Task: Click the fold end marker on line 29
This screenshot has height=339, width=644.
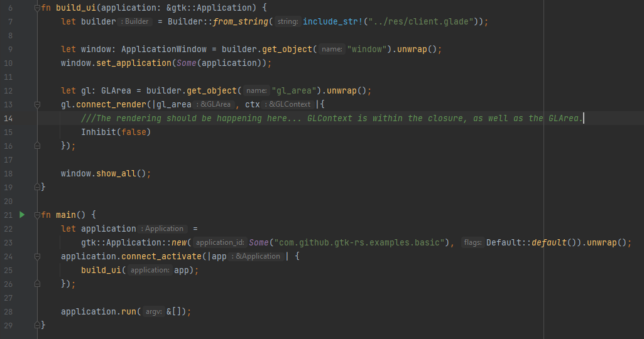Action: [x=37, y=325]
